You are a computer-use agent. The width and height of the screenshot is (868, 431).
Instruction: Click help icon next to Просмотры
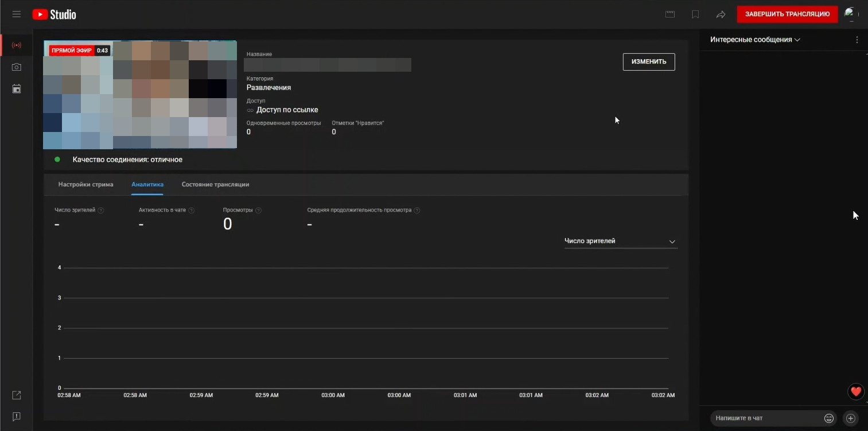tap(258, 210)
